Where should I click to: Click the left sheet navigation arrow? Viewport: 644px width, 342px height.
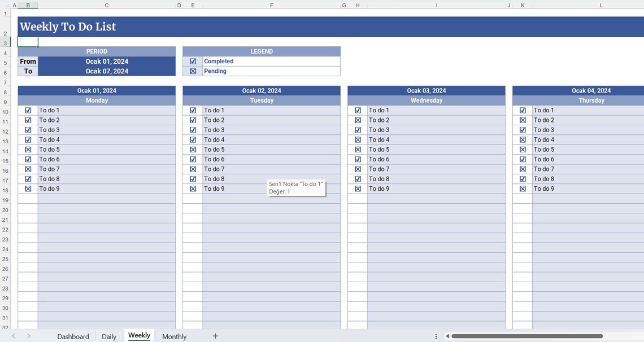(x=13, y=336)
